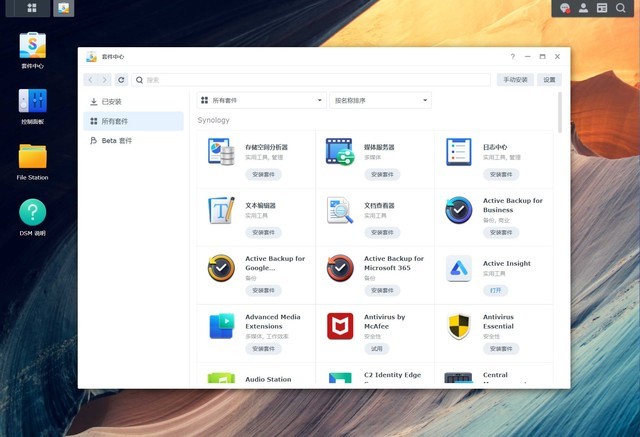Viewport: 640px width, 437px height.
Task: Install the Storage Analyzer package
Action: tap(263, 175)
